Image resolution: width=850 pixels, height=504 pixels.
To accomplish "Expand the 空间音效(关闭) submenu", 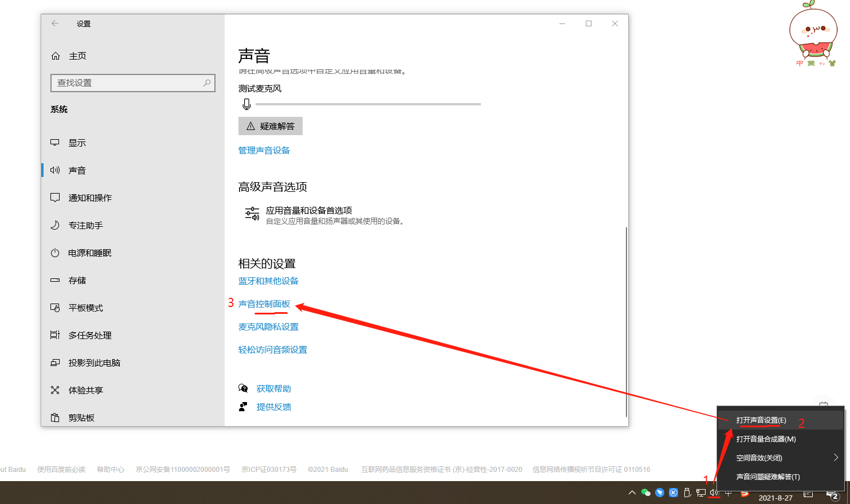I will click(x=836, y=458).
